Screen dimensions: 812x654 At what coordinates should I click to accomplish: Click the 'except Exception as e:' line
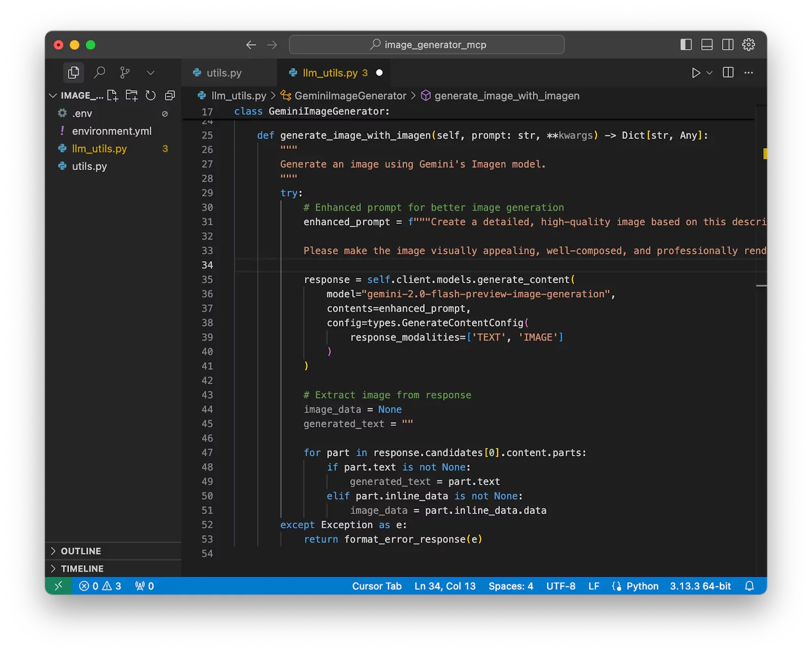[343, 525]
